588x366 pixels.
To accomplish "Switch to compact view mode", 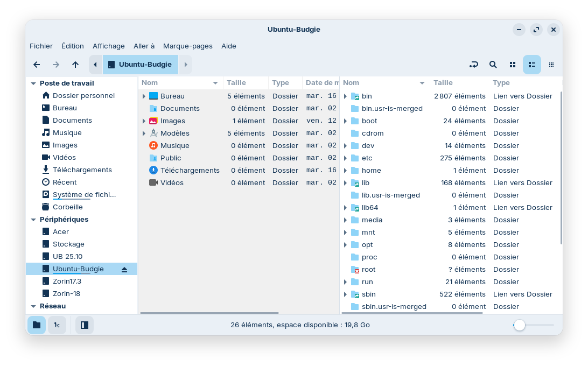I will [551, 65].
